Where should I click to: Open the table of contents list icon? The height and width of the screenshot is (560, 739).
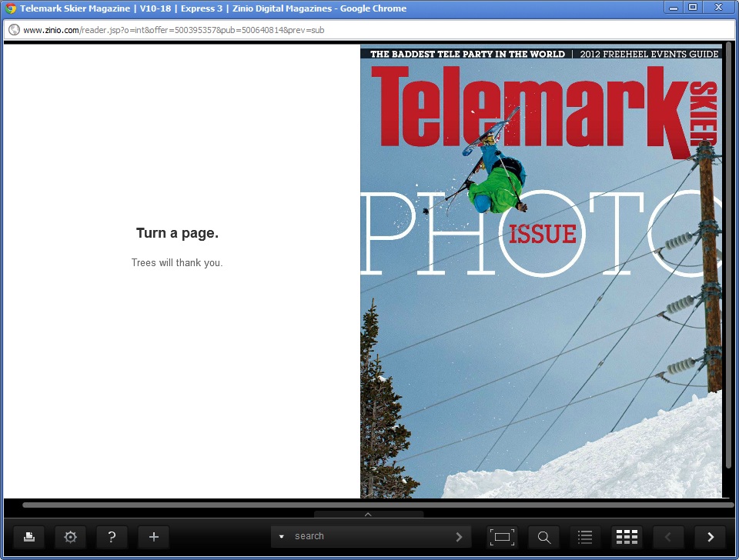(x=585, y=537)
